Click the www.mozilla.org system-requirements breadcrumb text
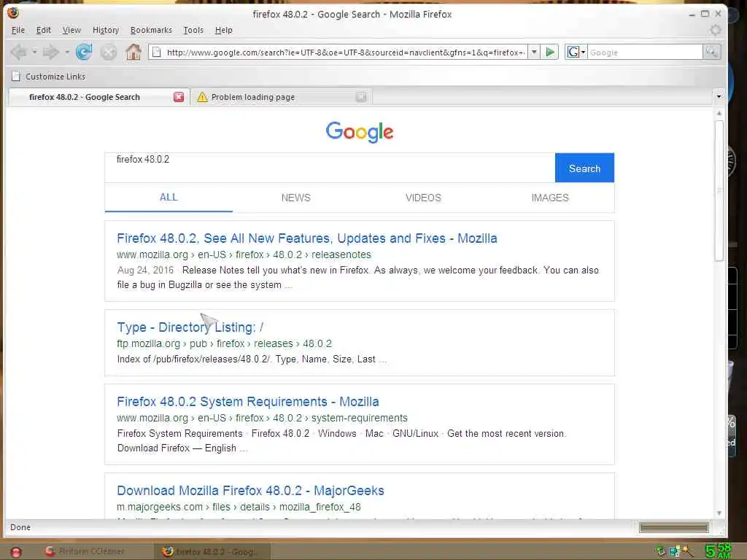 pos(262,418)
